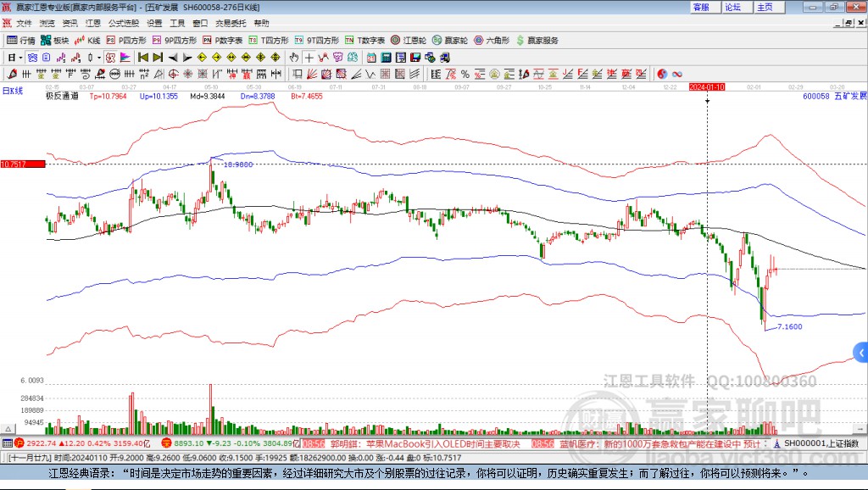Launch the 赢家轮 wheel tool
This screenshot has height=490, width=868.
click(450, 41)
